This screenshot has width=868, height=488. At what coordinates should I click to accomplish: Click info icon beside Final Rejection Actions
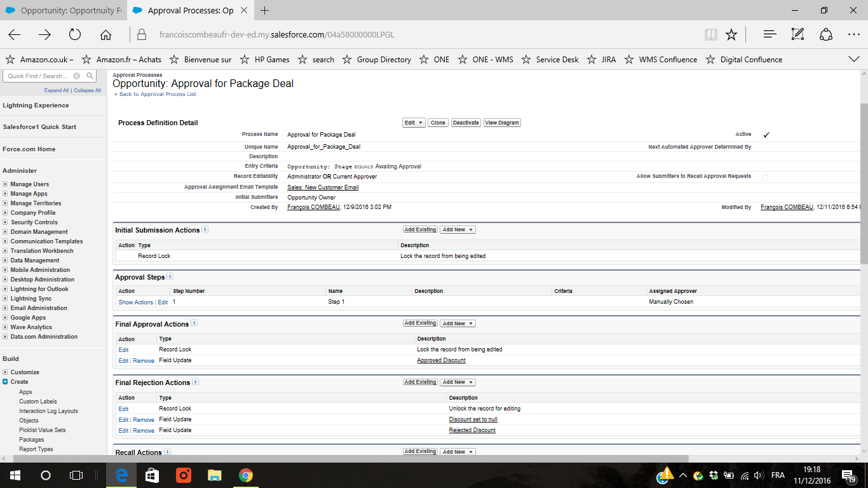[196, 382]
